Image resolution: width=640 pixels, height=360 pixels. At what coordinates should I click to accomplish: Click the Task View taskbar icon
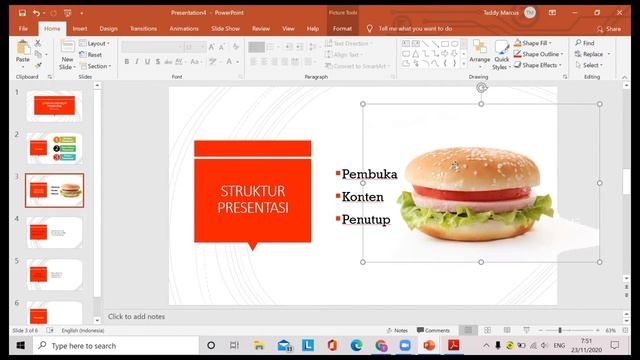click(234, 346)
